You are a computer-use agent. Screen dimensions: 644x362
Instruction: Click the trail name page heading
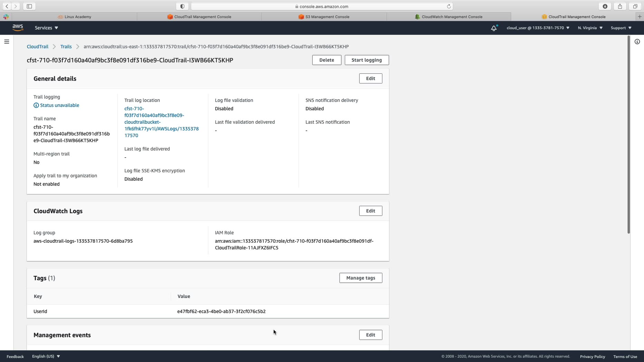pos(130,60)
